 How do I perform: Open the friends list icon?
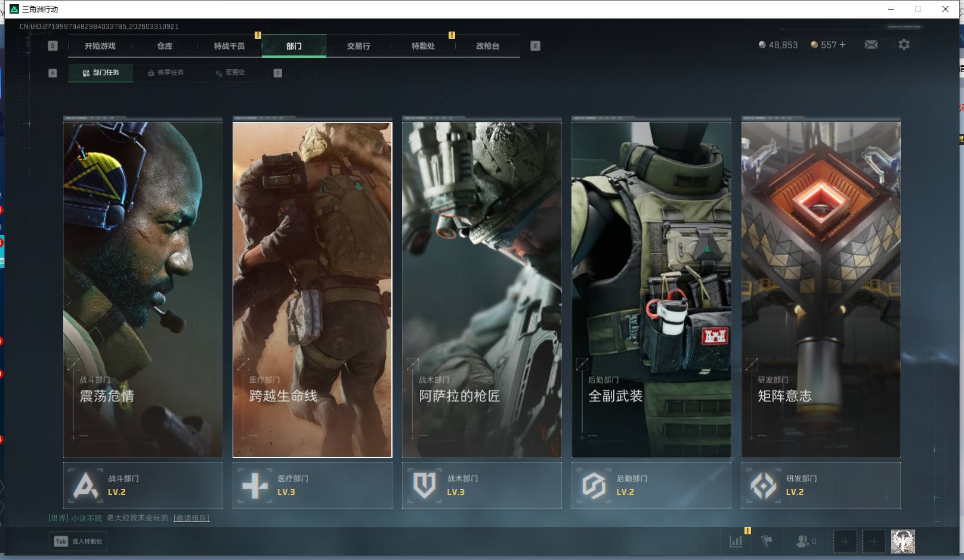[x=802, y=542]
